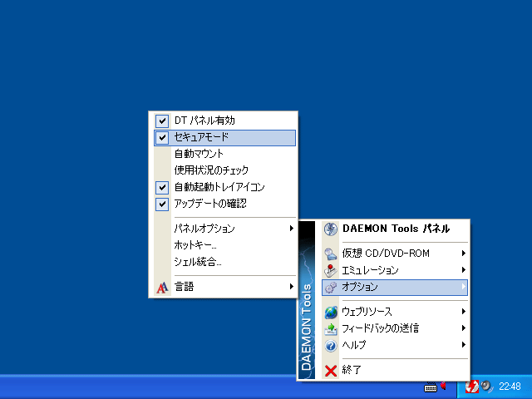Click the red X exit icon

[x=331, y=371]
